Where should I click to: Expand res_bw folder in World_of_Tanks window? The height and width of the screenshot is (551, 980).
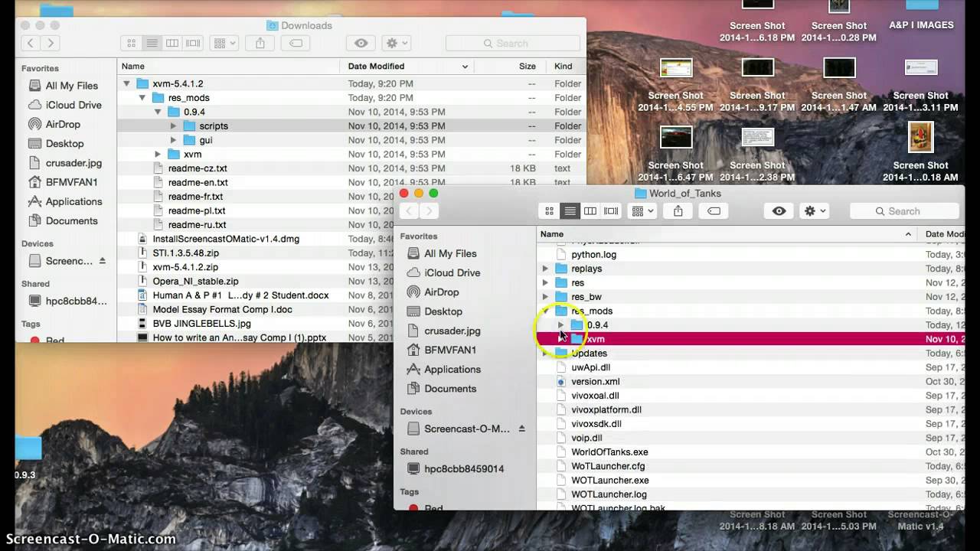545,297
